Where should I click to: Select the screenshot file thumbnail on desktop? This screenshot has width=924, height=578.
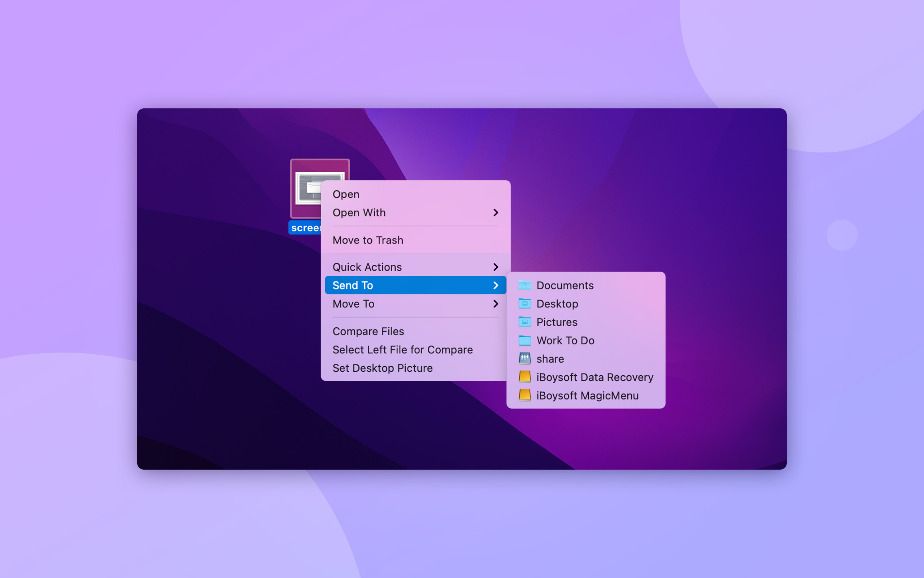[305, 189]
